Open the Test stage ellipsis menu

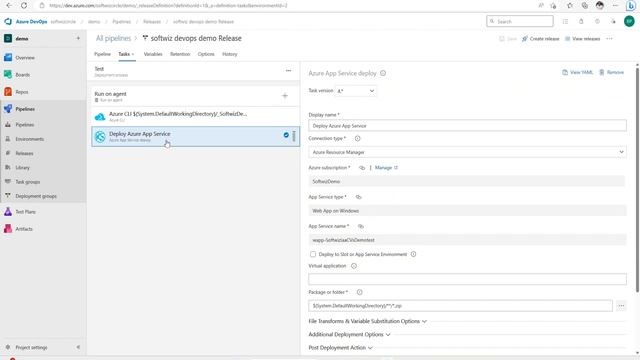(289, 71)
